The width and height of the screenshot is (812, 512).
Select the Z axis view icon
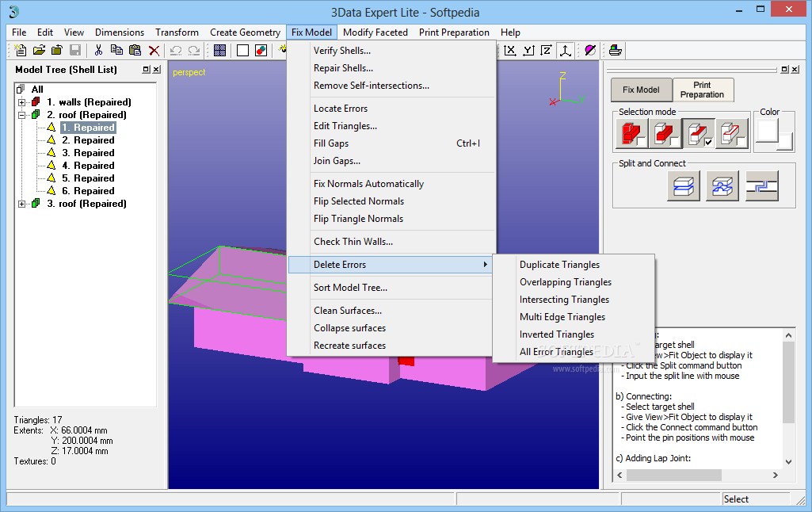click(547, 50)
